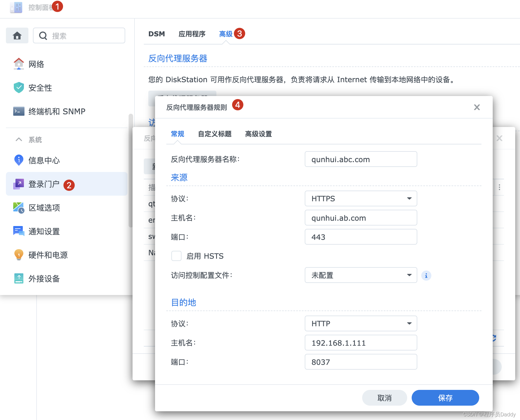Click the source 主机名 qunhui.ab.com field
Image resolution: width=520 pixels, height=420 pixels.
[361, 218]
